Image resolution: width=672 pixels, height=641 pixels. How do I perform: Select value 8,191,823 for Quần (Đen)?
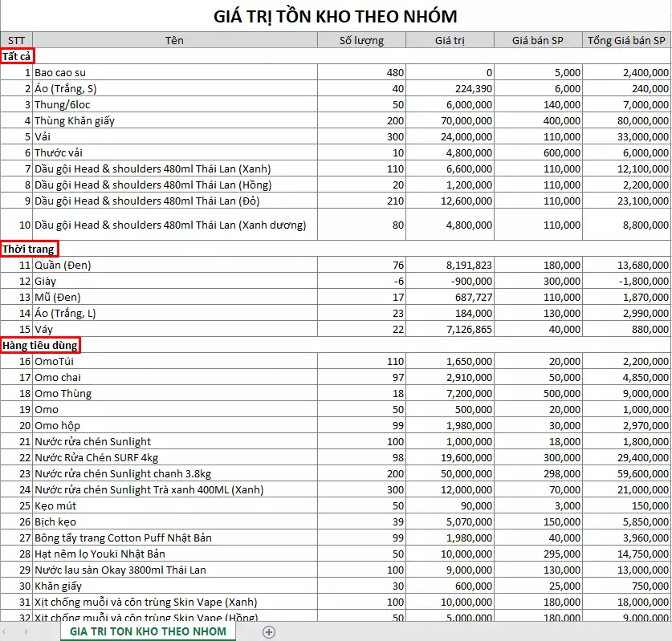coord(450,265)
